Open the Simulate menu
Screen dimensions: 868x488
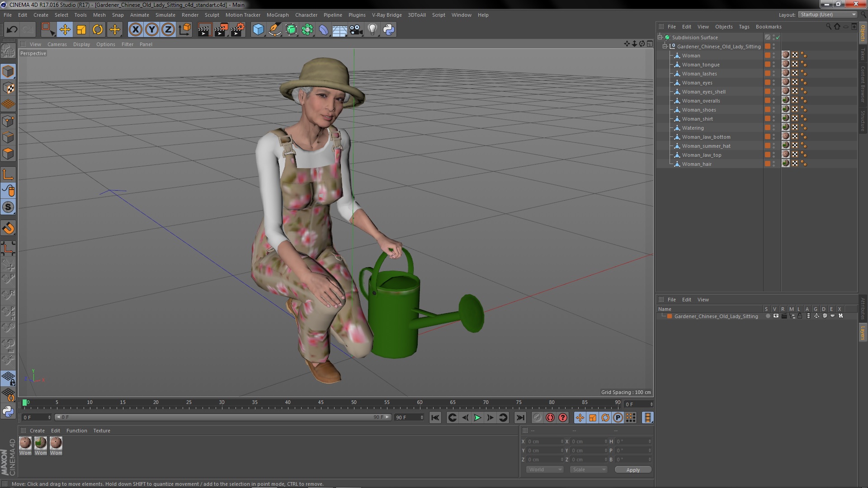pyautogui.click(x=165, y=15)
